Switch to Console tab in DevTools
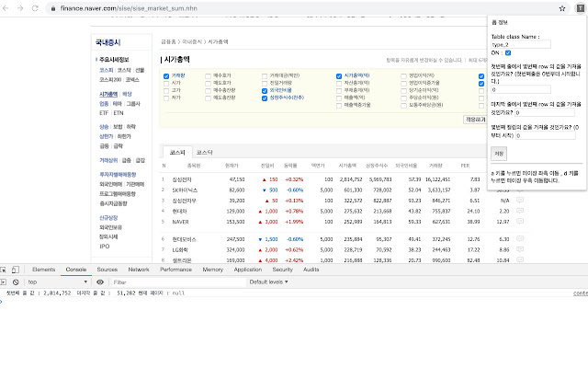Screen dimensions: 588x368 click(76, 270)
